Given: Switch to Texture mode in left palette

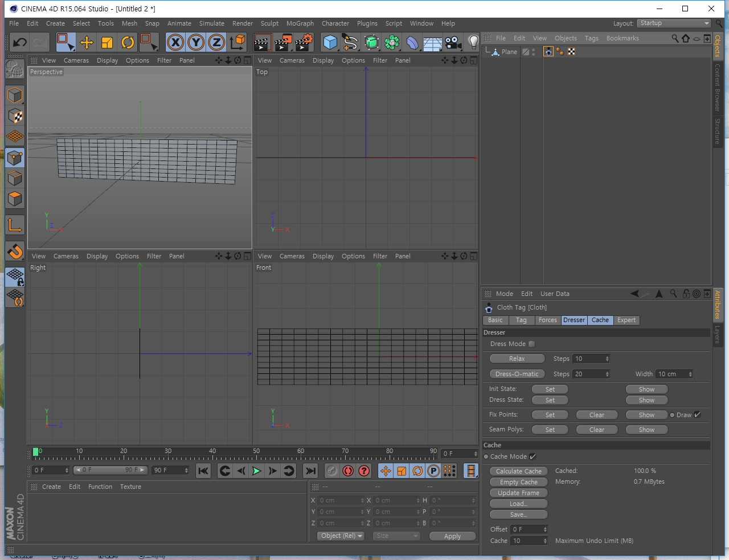Looking at the screenshot, I should coord(15,116).
